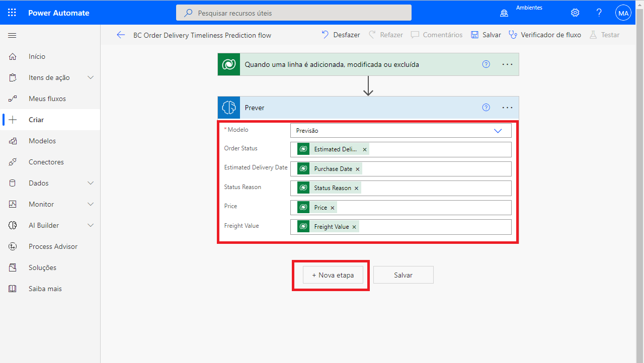Open Saiba mais in the sidebar
This screenshot has height=363, width=644.
click(x=45, y=289)
